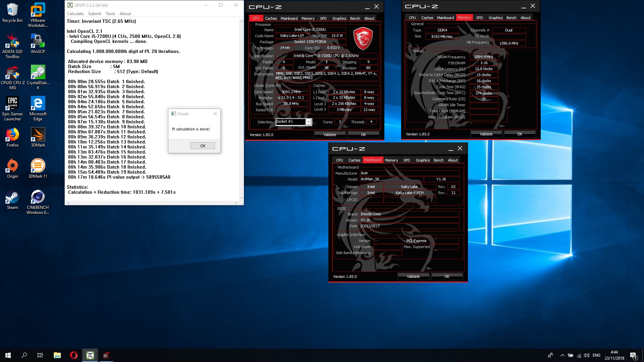Switch to CPU tab in Mainboard CPU-Z window
Image resolution: width=644 pixels, height=362 pixels.
pyautogui.click(x=339, y=160)
